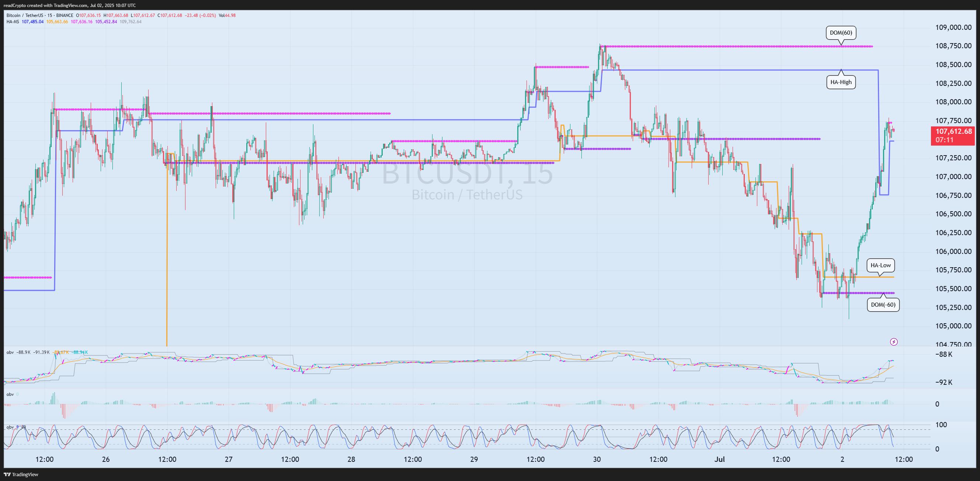Click the obv -88.9K legend in first pane
980x481 pixels.
[19, 352]
